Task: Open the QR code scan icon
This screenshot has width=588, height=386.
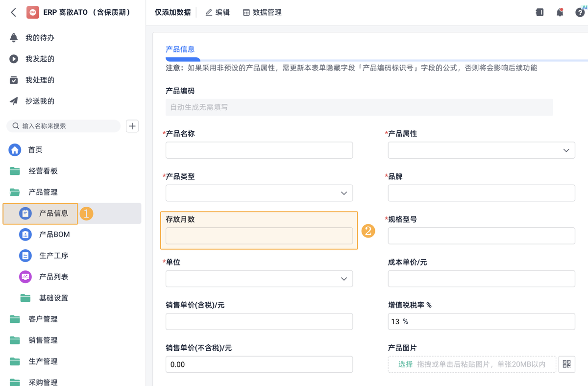Action: tap(566, 364)
